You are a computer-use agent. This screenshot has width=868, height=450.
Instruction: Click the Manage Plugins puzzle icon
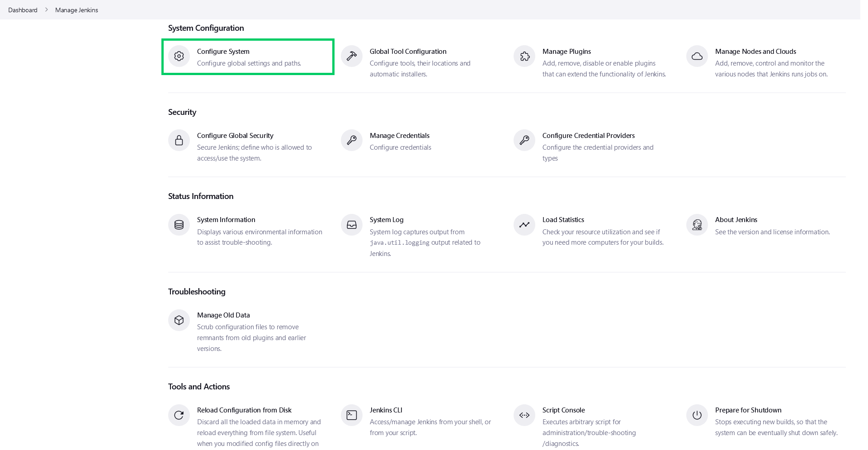click(524, 56)
